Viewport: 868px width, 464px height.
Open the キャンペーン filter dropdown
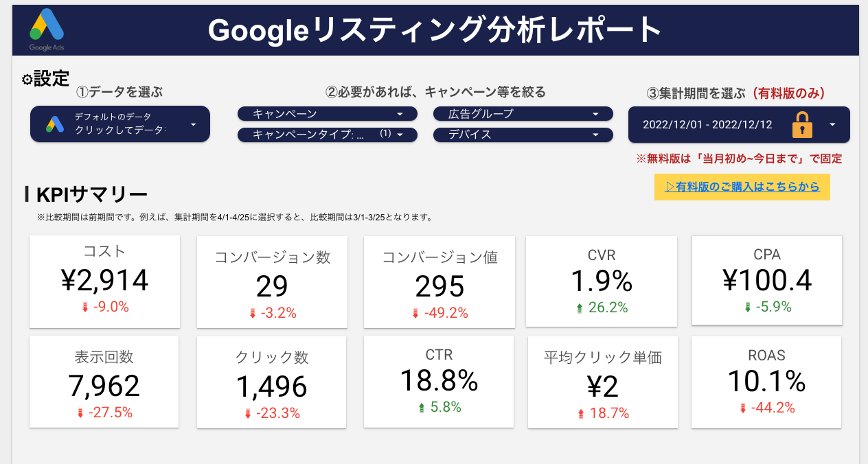(328, 114)
